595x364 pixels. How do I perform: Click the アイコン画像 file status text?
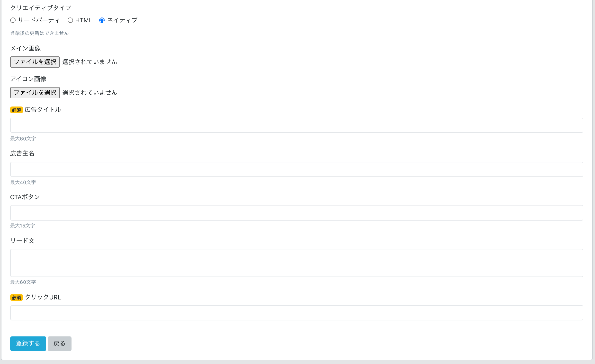pyautogui.click(x=90, y=93)
